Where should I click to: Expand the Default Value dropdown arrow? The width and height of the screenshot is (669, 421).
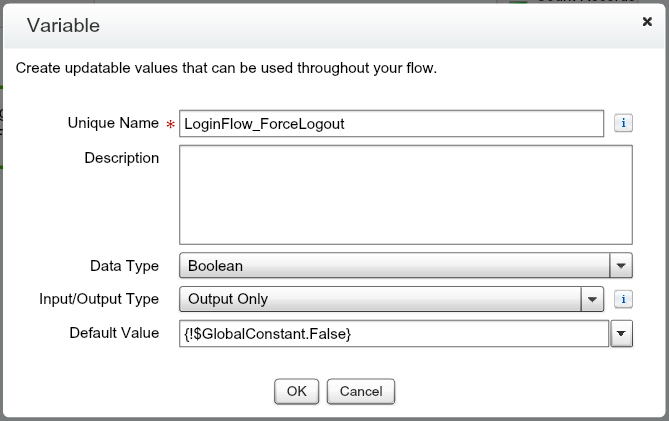coord(621,333)
